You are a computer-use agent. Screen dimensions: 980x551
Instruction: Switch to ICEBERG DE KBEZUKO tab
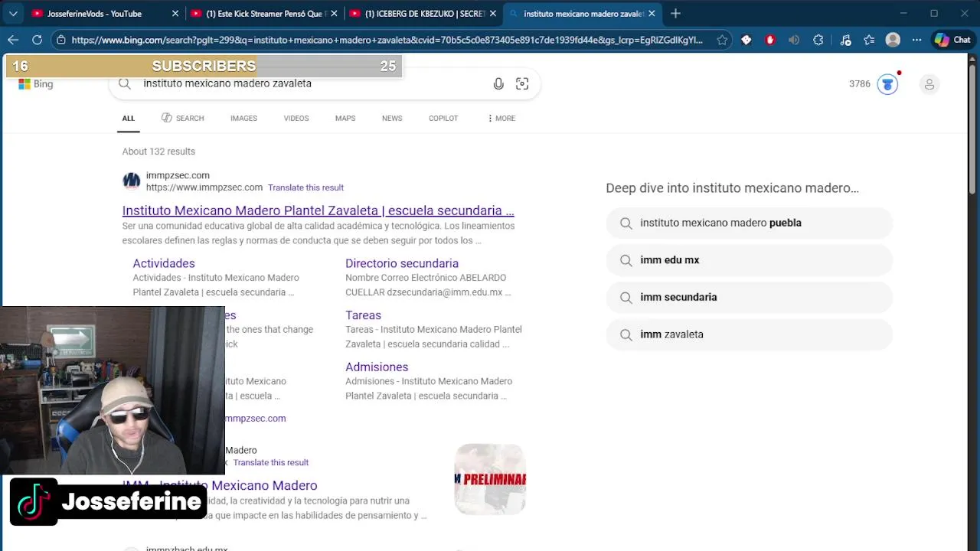[x=422, y=14]
